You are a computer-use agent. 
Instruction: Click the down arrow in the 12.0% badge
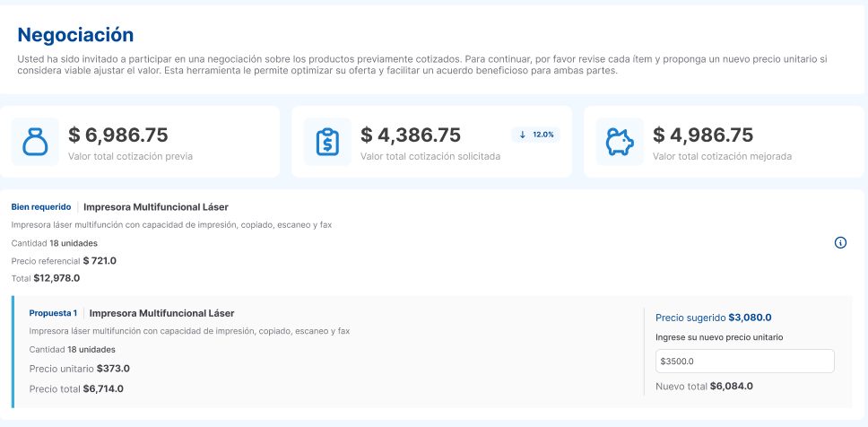coord(523,135)
